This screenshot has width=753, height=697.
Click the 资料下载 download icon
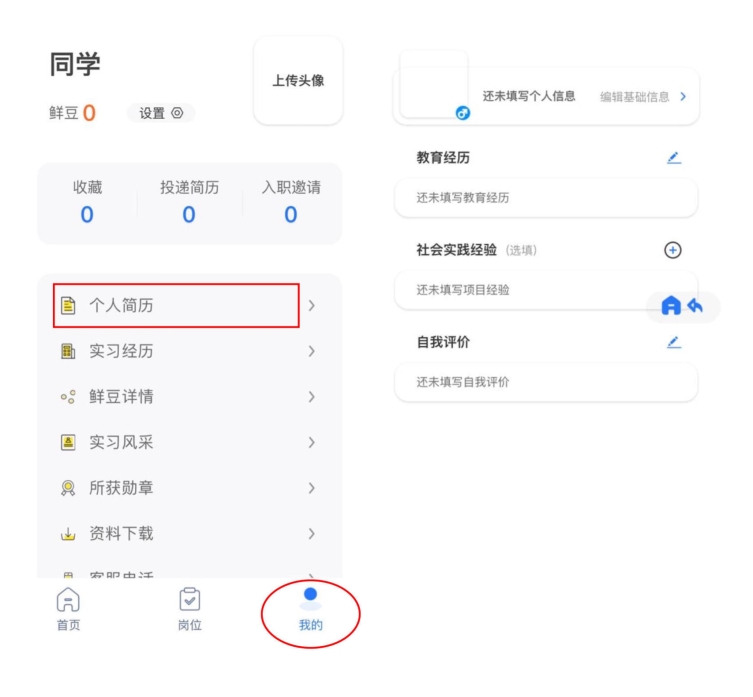coord(68,534)
